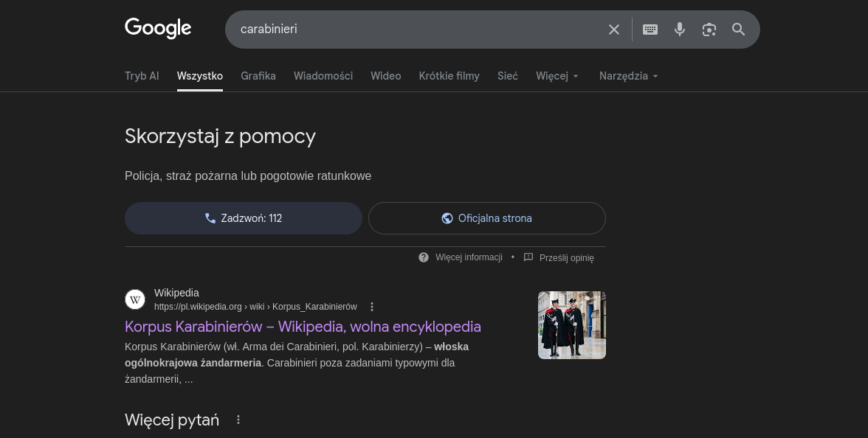Click the Zadzwoń: 112 button
The height and width of the screenshot is (438, 868).
click(x=244, y=218)
